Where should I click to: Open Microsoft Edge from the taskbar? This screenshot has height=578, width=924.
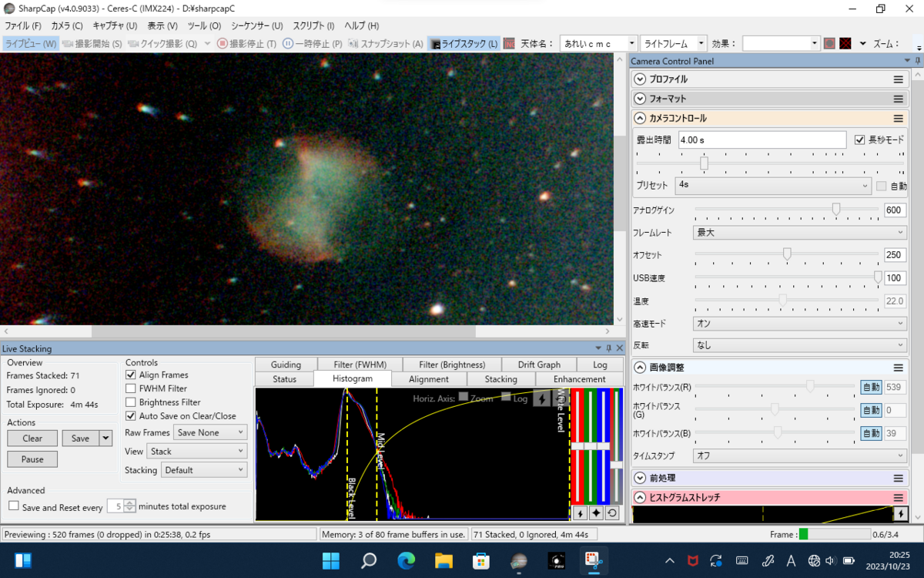(406, 560)
